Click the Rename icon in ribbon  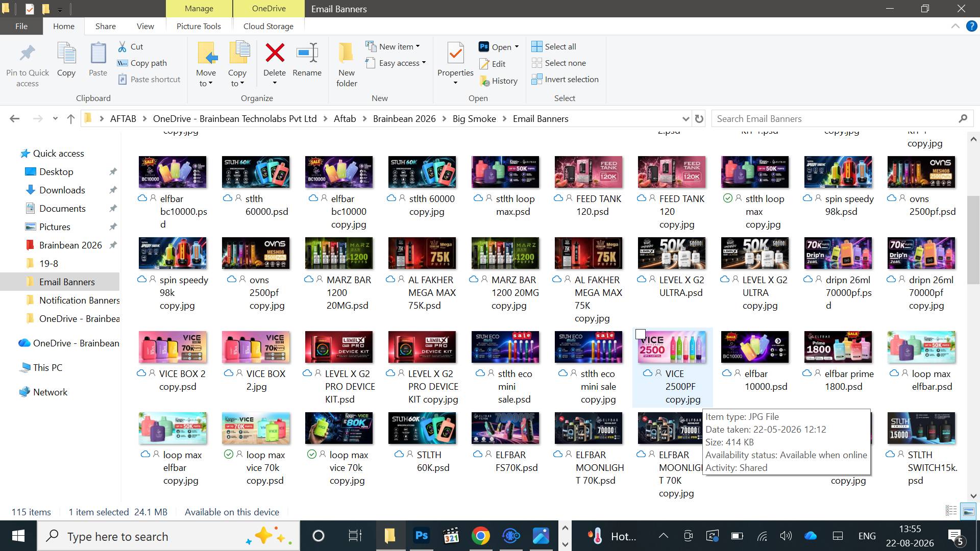(307, 53)
